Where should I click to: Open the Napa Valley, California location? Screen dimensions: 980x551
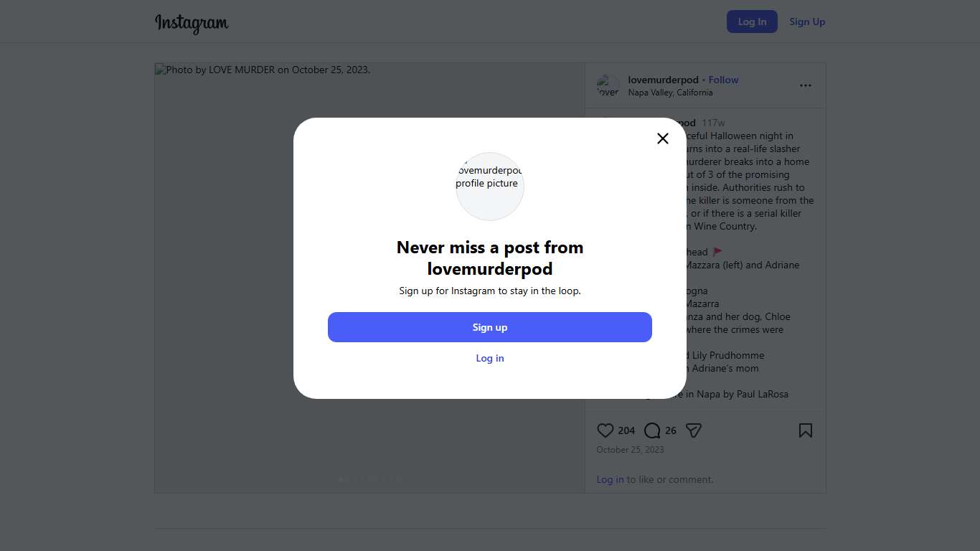point(670,93)
